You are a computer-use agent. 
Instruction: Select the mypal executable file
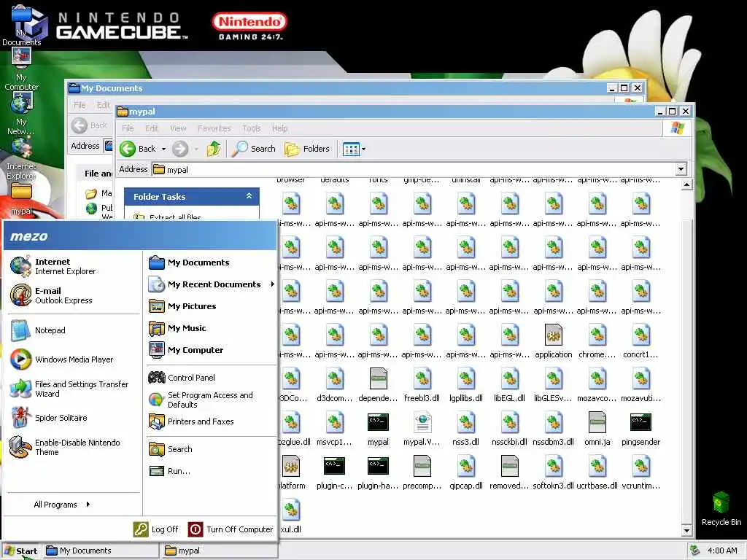(x=379, y=429)
